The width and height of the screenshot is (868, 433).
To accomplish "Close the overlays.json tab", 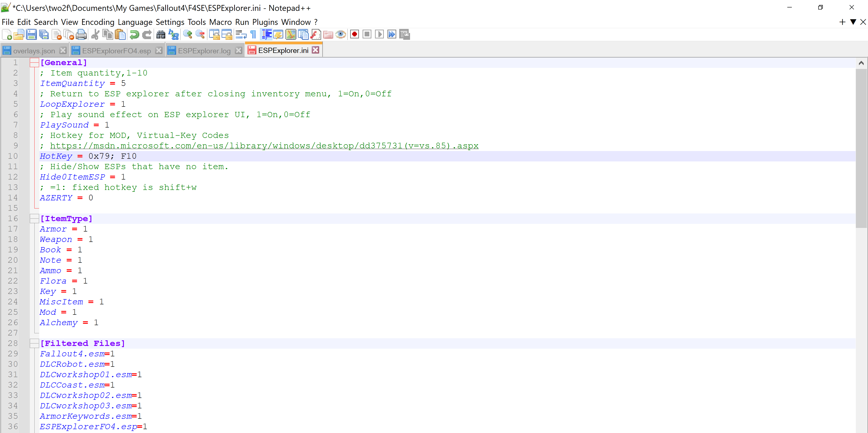I will 63,51.
